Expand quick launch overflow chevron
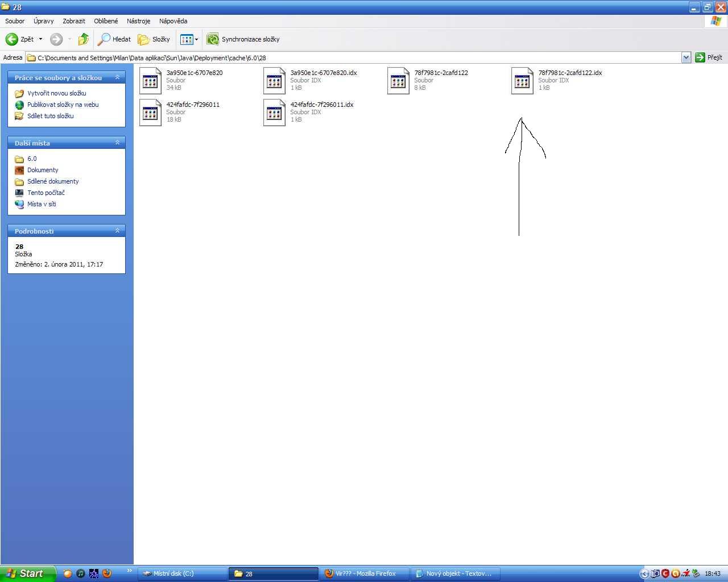This screenshot has width=728, height=582. pyautogui.click(x=129, y=571)
